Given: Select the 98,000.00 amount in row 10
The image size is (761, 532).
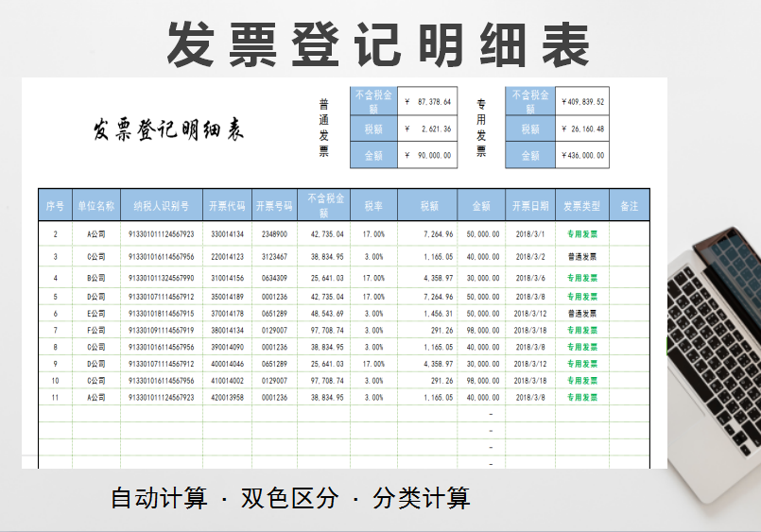Looking at the screenshot, I should click(481, 381).
